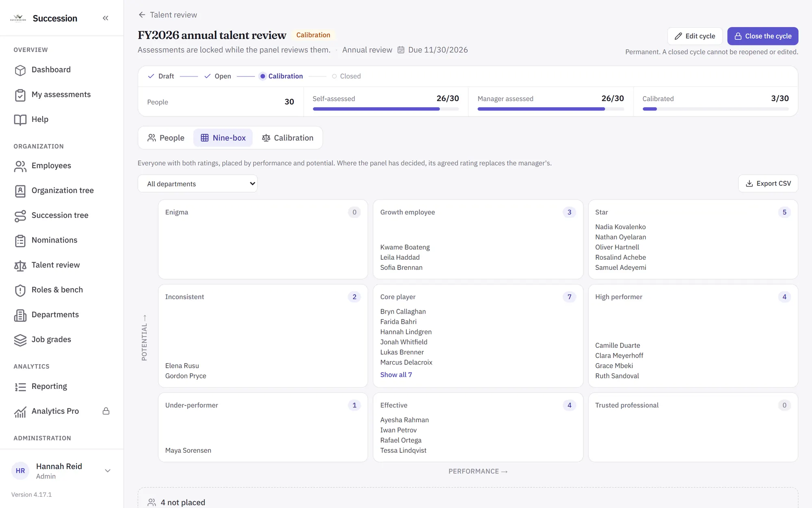Click Nadia Kovalenko in Star box

(x=620, y=227)
